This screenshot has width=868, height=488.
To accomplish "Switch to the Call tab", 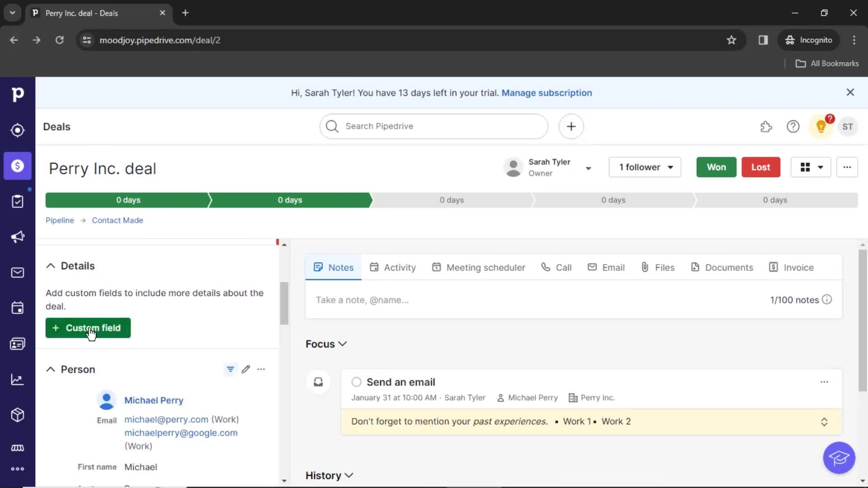I will point(556,267).
